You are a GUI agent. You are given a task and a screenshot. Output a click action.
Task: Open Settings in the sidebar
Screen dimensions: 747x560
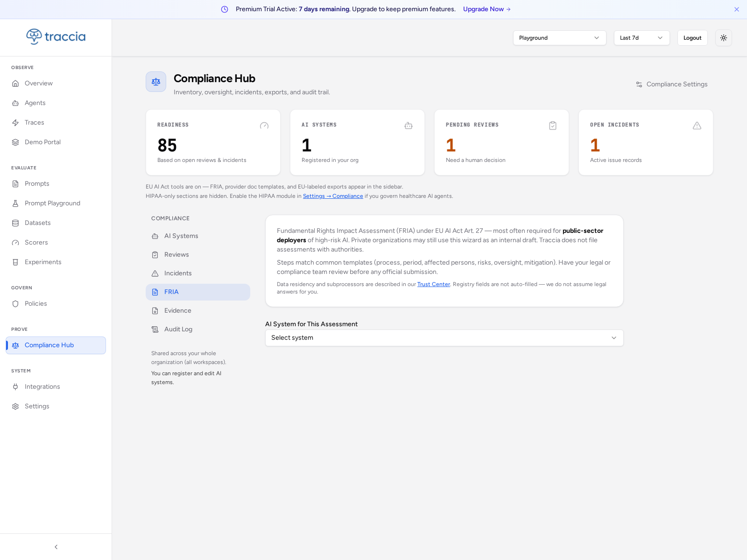[56, 406]
